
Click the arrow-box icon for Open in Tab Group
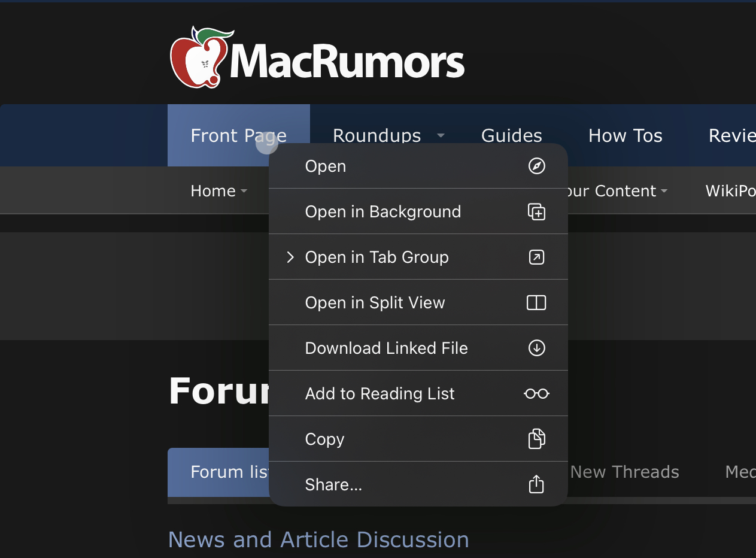pos(536,257)
